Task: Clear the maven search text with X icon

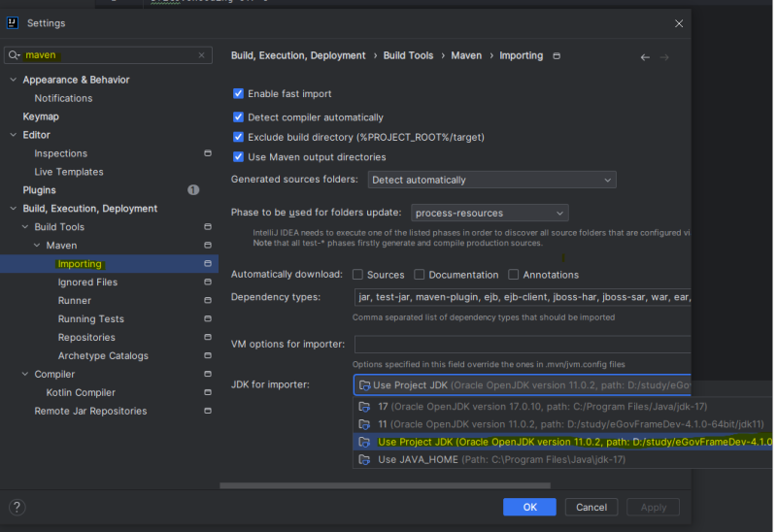Action: (202, 55)
